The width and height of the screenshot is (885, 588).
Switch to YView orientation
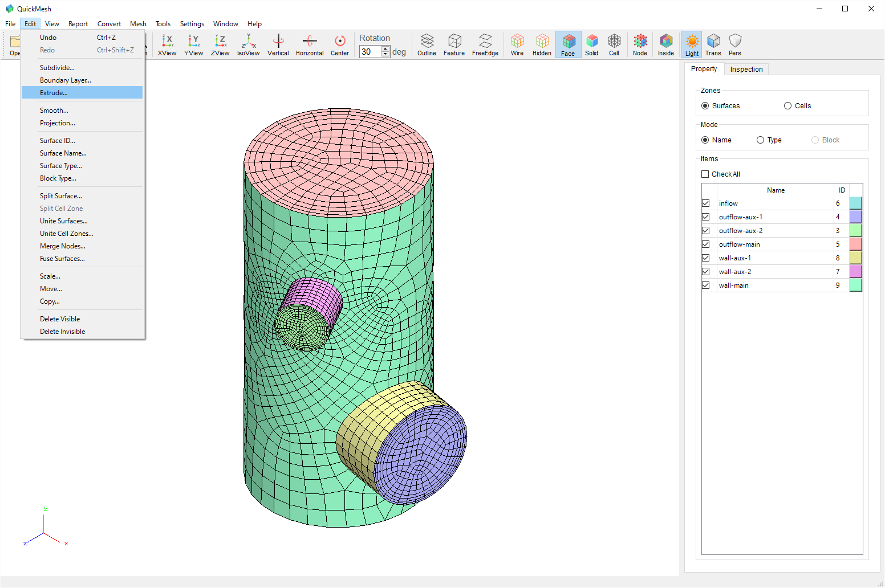(x=193, y=44)
